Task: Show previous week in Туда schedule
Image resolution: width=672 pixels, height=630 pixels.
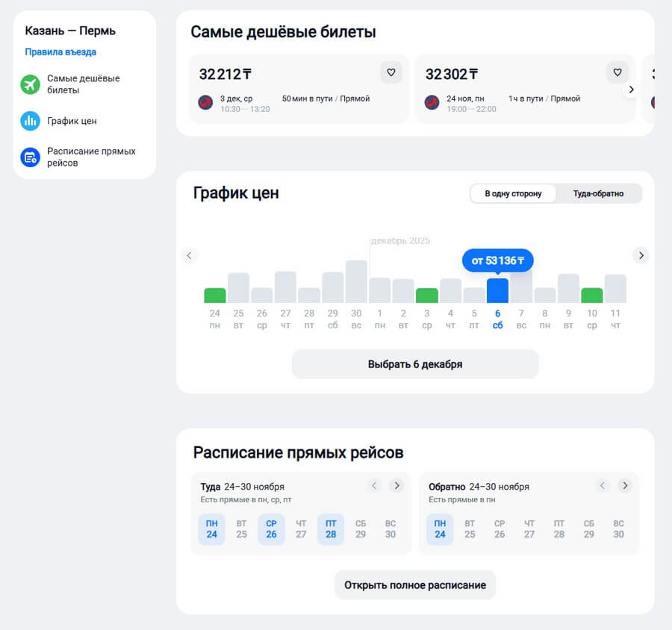Action: 374,486
